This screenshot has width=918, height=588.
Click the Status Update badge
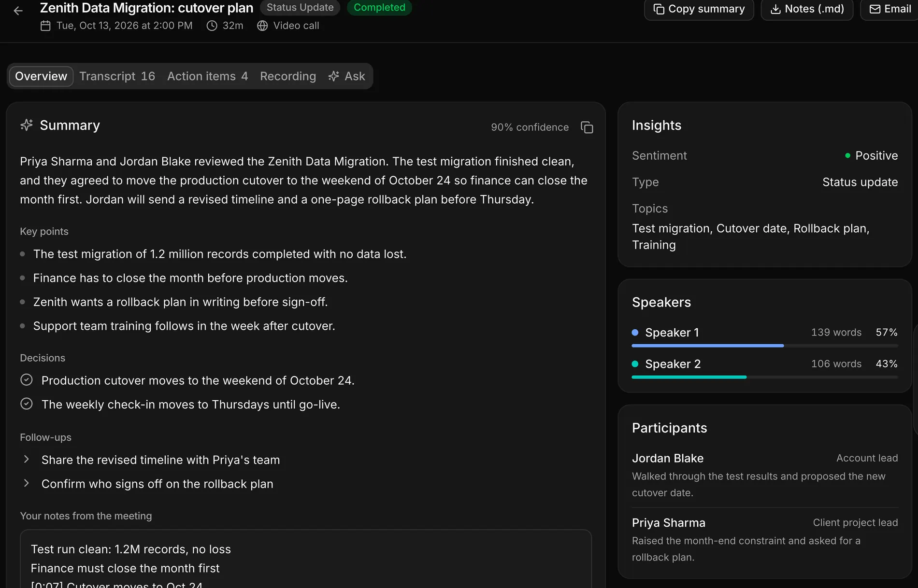[x=300, y=7]
